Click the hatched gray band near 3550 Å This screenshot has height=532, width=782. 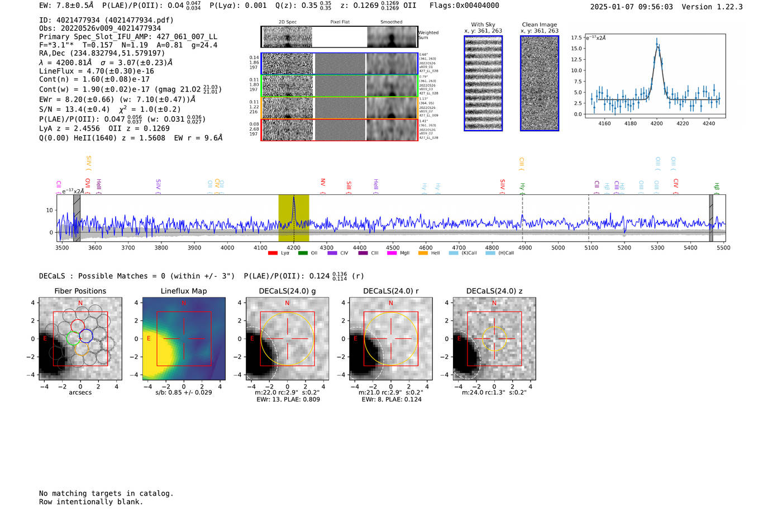tap(77, 218)
